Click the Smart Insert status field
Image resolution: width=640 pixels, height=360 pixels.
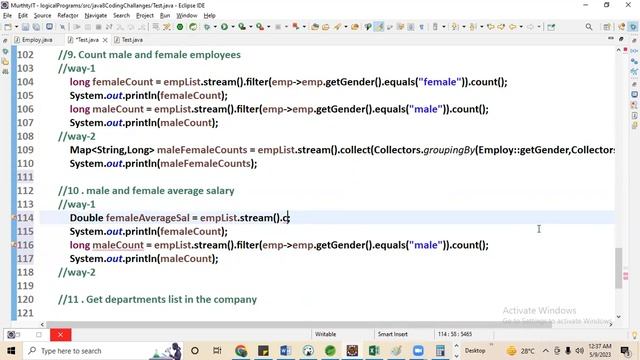393,334
